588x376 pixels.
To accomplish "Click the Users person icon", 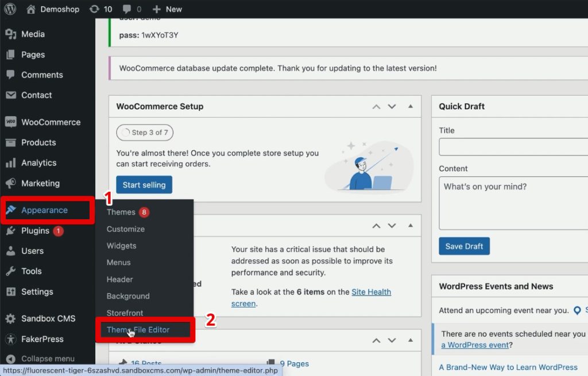I will (11, 251).
